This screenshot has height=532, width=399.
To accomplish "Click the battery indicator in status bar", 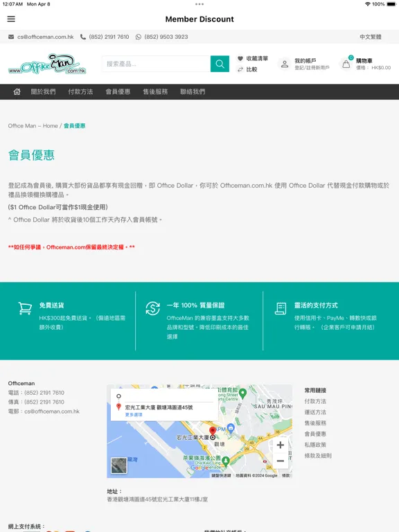I will [391, 4].
